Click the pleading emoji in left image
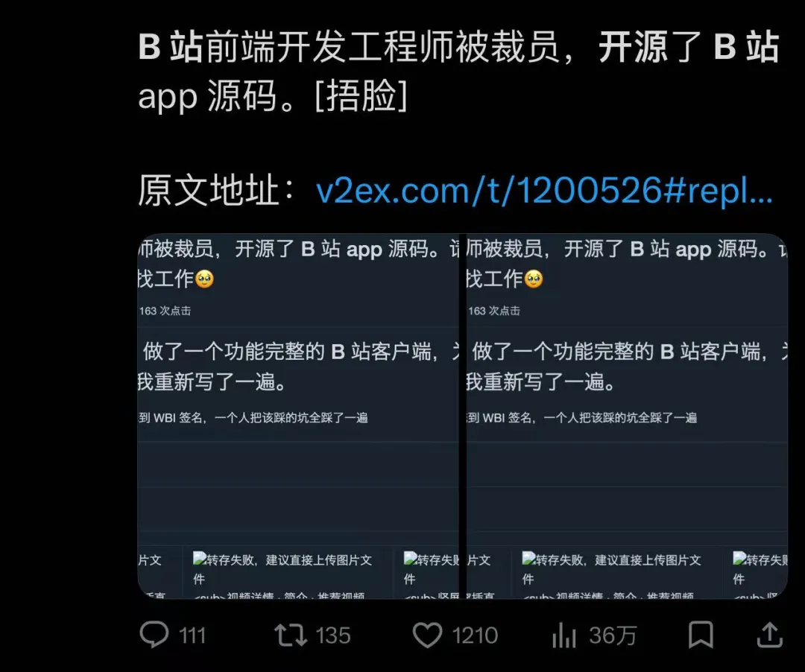Image resolution: width=805 pixels, height=672 pixels. tap(204, 279)
